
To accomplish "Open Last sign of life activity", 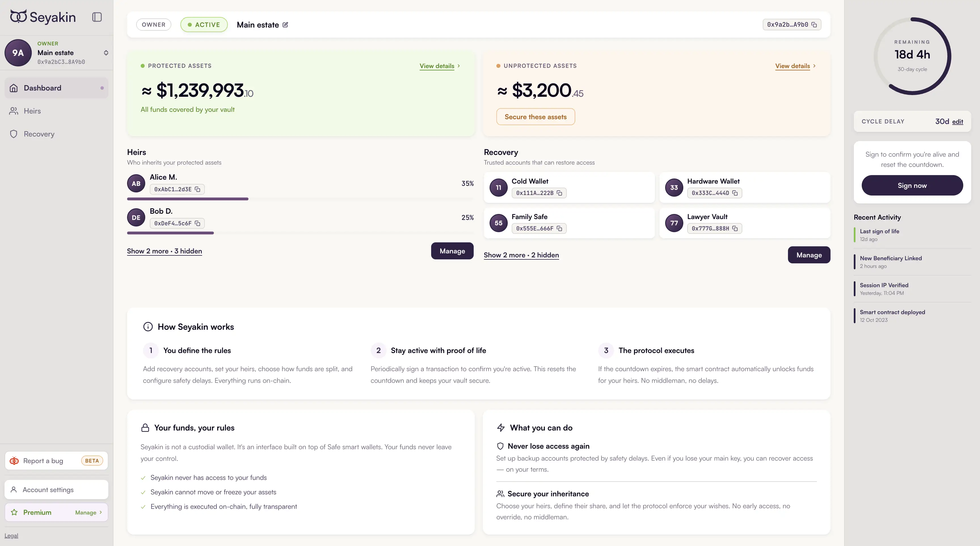I will click(912, 235).
